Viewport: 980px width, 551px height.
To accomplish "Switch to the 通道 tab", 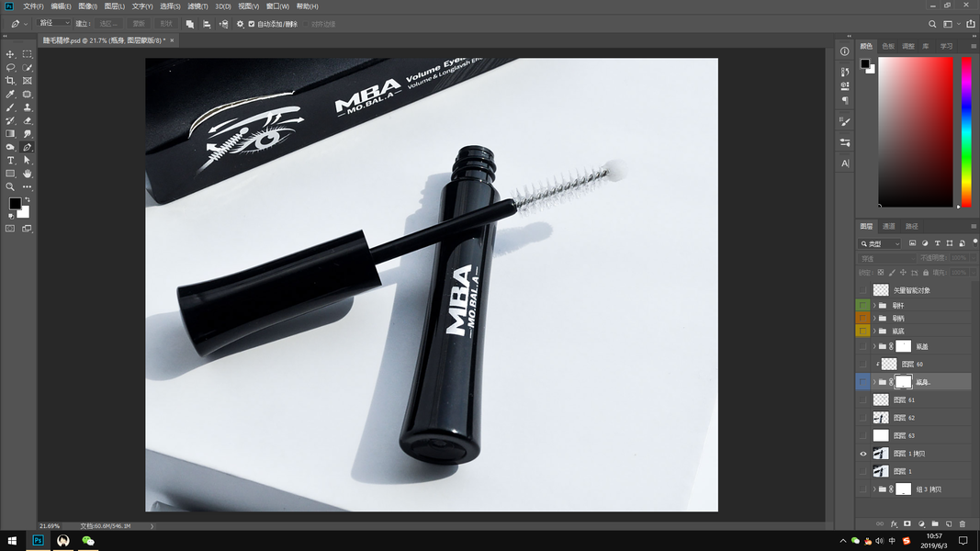I will [889, 226].
